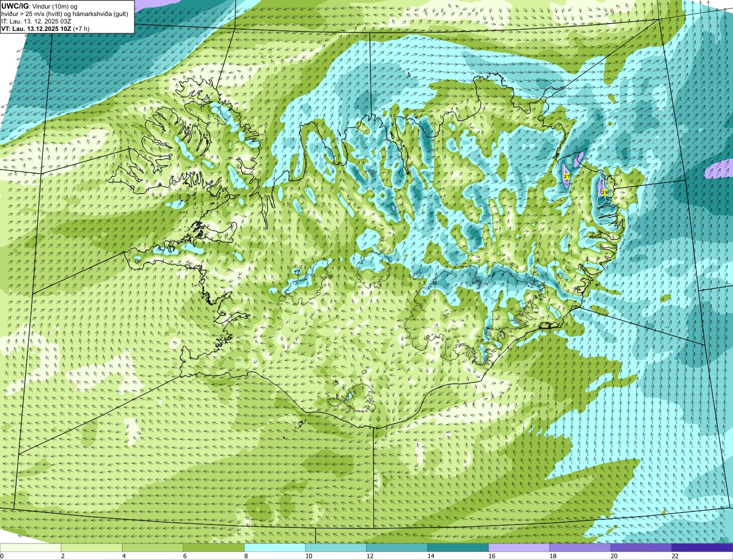Pick the 18–20 m/s purple swatch
The width and height of the screenshot is (733, 560).
pyautogui.click(x=580, y=547)
